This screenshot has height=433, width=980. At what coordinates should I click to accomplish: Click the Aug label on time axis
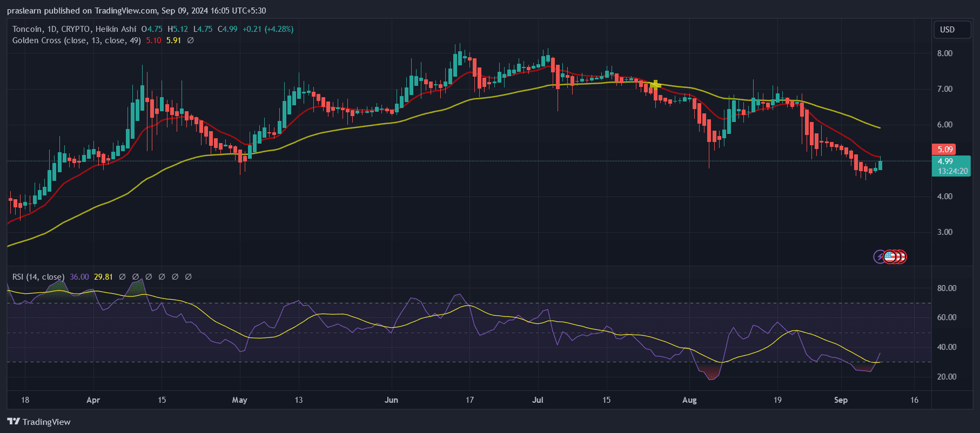[x=689, y=400]
